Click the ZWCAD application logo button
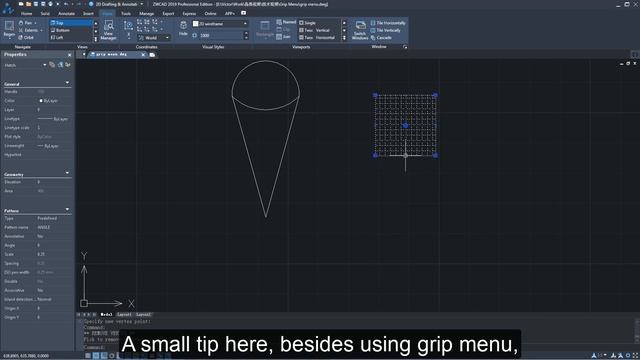 click(x=7, y=7)
